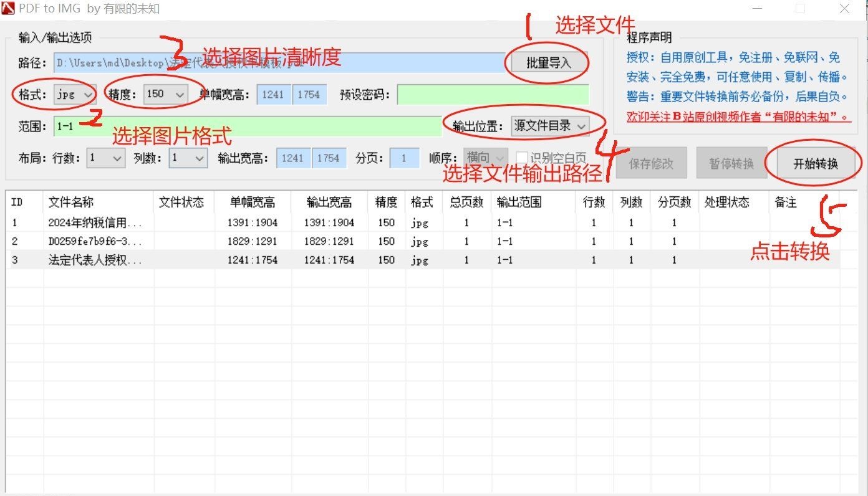The height and width of the screenshot is (496, 868).
Task: Click the 批量导入 batch import button
Action: [548, 63]
